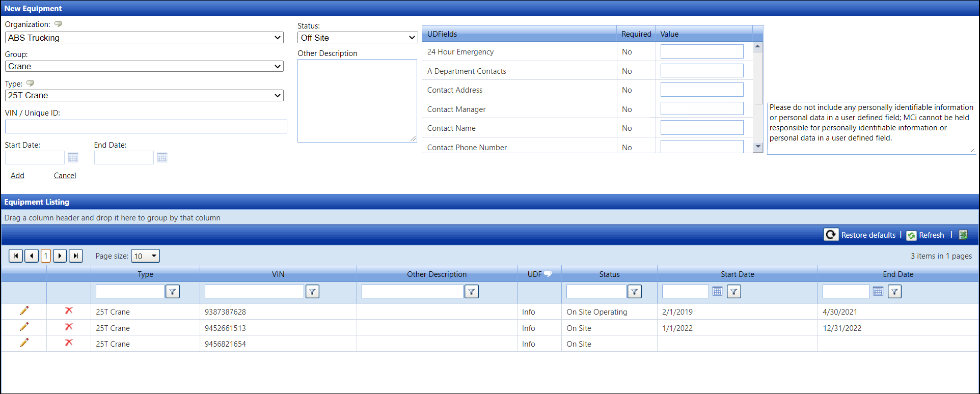Image resolution: width=980 pixels, height=394 pixels.
Task: Expand the Group dropdown set to Crane
Action: pyautogui.click(x=144, y=66)
